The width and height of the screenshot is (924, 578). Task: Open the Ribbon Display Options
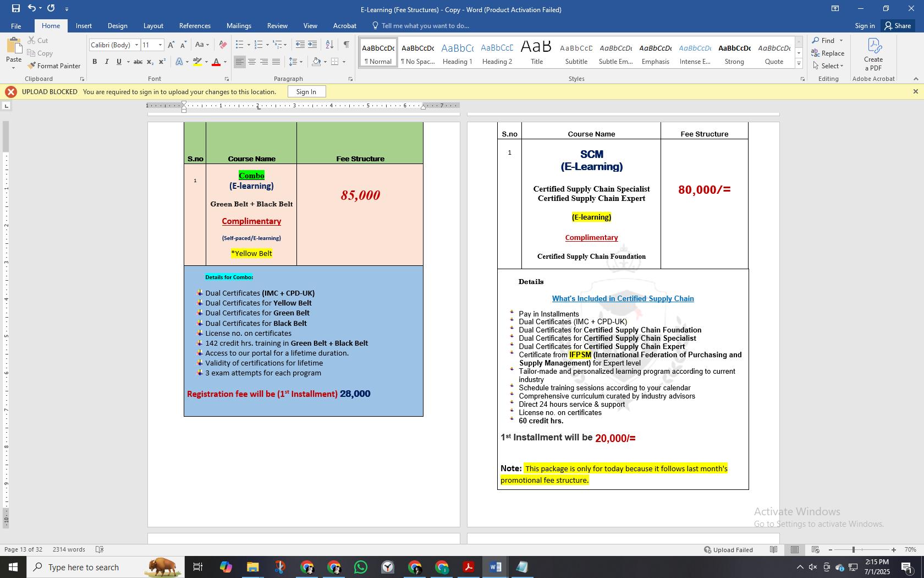click(835, 8)
